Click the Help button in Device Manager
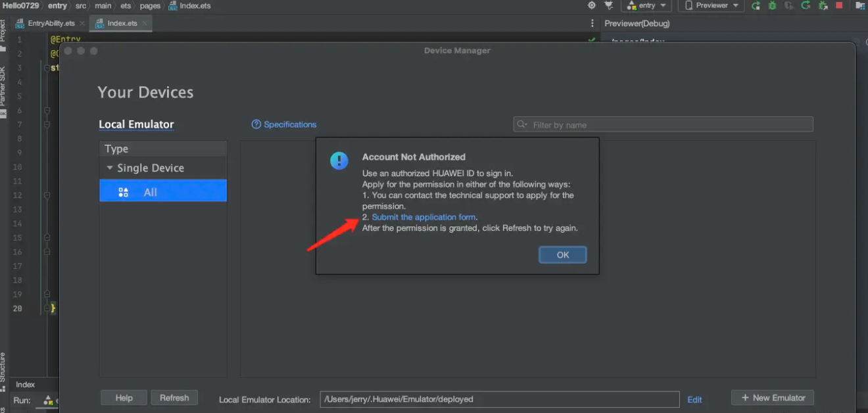The image size is (868, 413). tap(124, 398)
